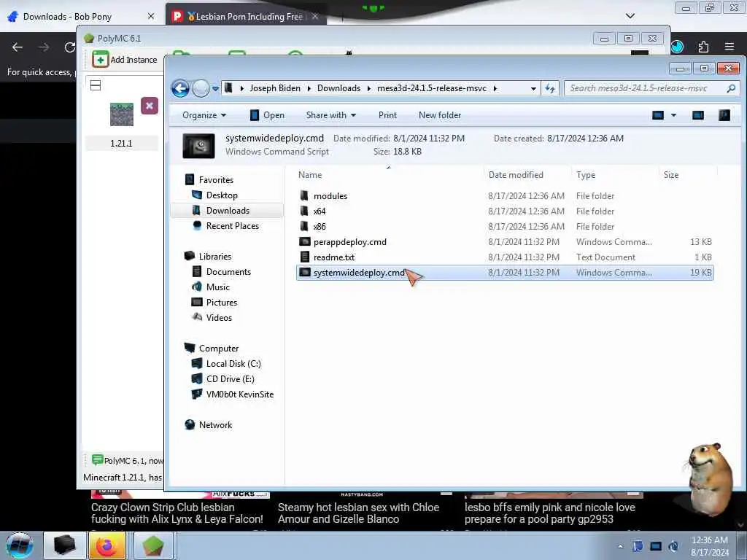Screen dimensions: 747x560
Task: Select the x86 folder
Action: coord(320,226)
